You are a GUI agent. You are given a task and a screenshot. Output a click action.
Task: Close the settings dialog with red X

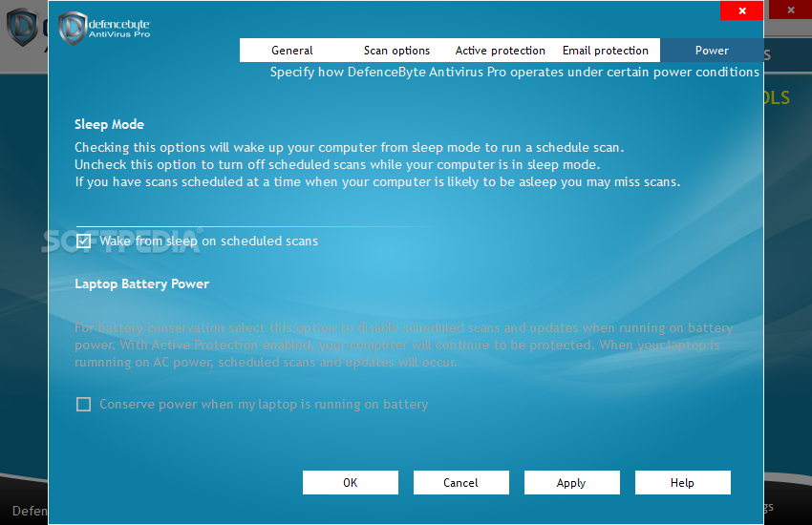pos(741,10)
